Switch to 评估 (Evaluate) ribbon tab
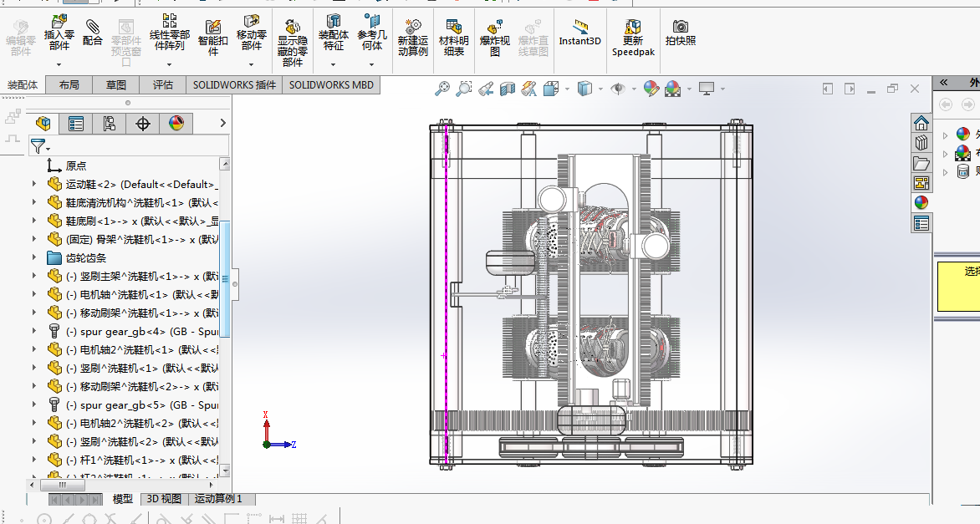The width and height of the screenshot is (980, 524). coord(162,84)
